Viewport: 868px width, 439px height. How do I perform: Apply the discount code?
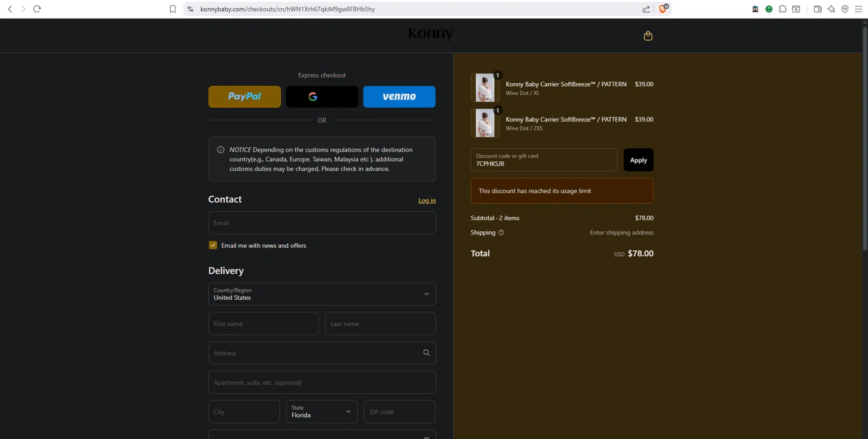tap(638, 160)
